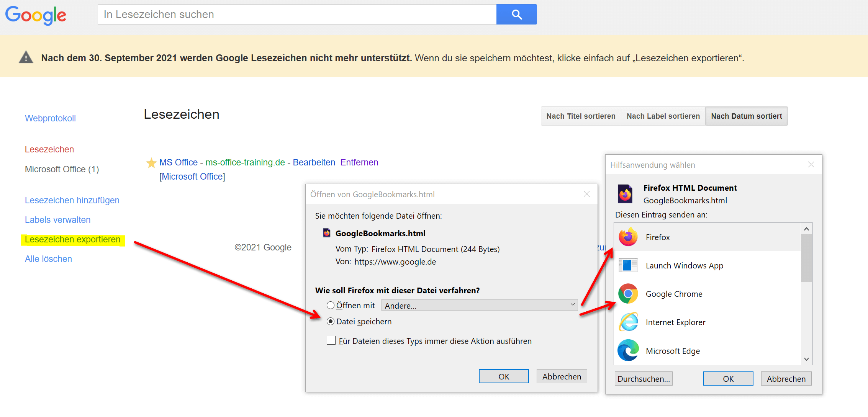This screenshot has width=868, height=417.
Task: Click the scroll up arrow in application list
Action: [806, 229]
